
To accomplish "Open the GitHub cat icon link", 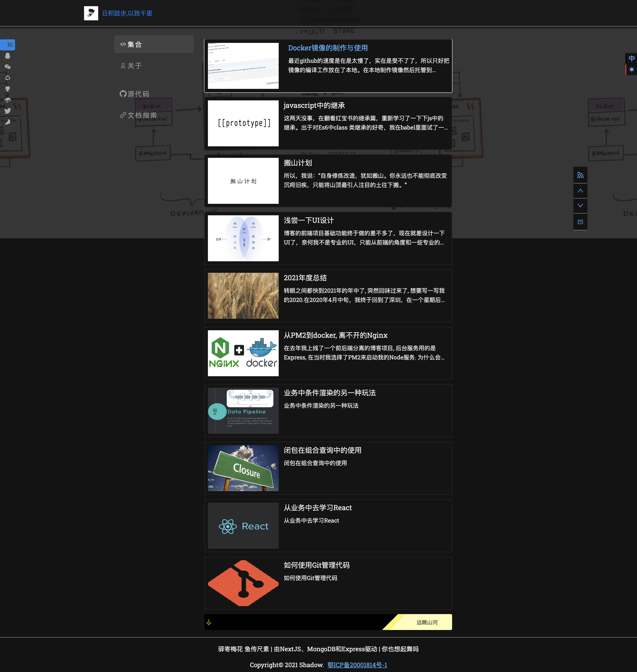I will pyautogui.click(x=8, y=89).
